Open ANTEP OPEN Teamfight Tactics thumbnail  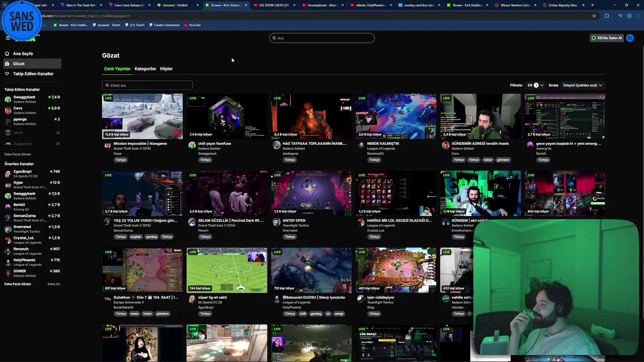click(311, 193)
